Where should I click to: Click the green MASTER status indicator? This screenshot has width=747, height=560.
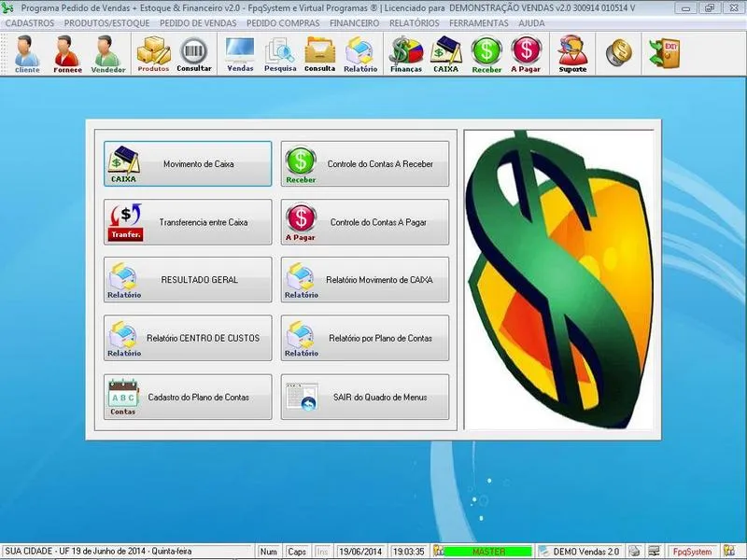click(487, 552)
